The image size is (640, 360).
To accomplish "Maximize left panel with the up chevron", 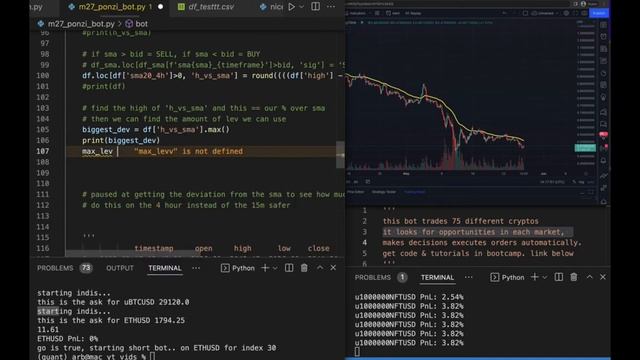I will click(320, 268).
